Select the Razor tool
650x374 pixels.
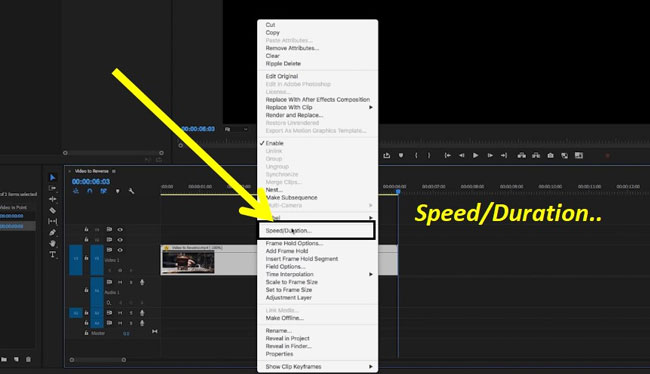click(x=53, y=210)
